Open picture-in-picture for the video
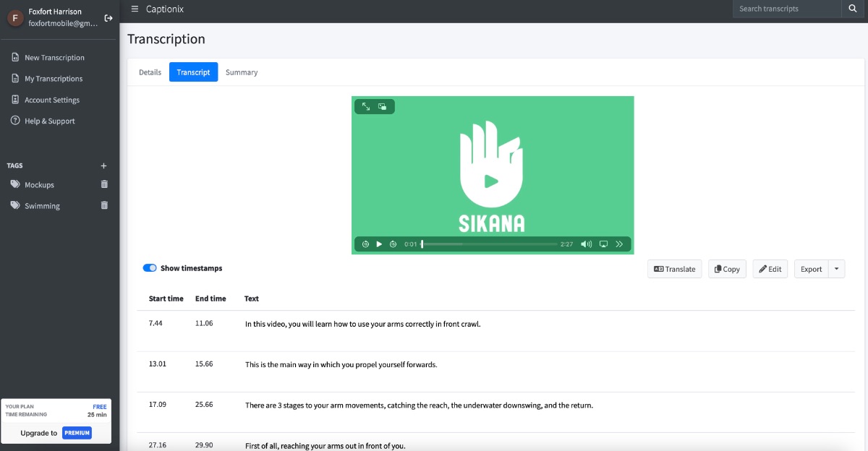868x451 pixels. tap(383, 106)
